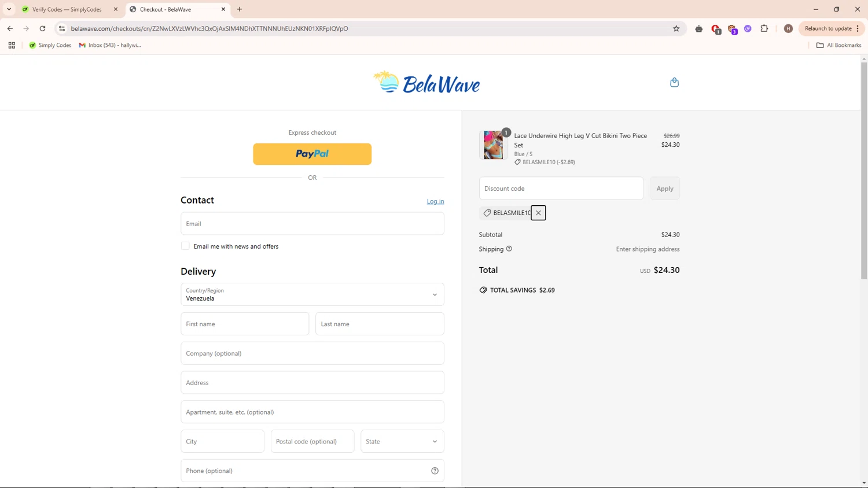
Task: Open the shopping cart bag icon
Action: [674, 82]
